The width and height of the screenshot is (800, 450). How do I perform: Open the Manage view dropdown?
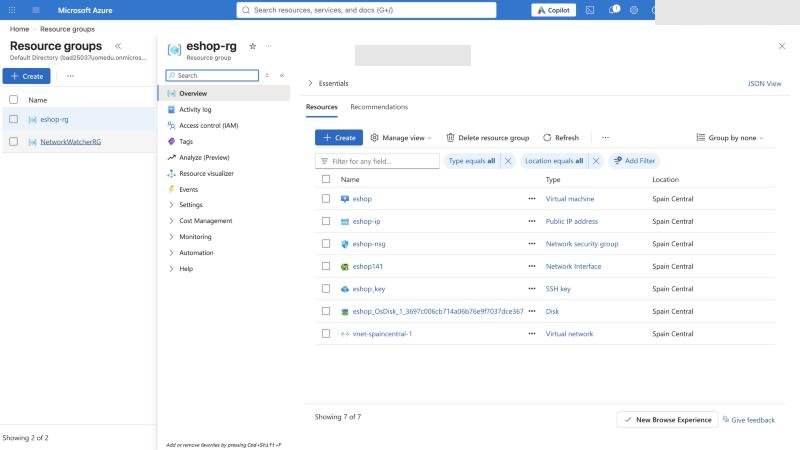(x=401, y=137)
